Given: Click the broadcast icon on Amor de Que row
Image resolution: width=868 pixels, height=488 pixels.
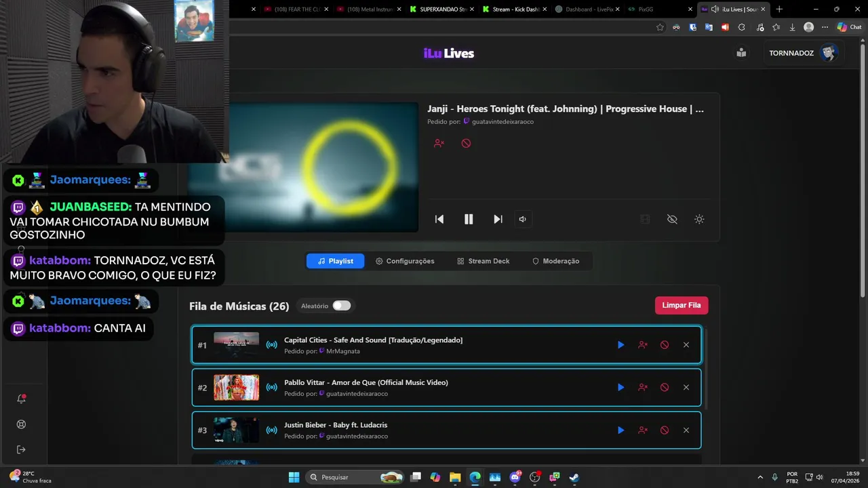Looking at the screenshot, I should [x=272, y=388].
